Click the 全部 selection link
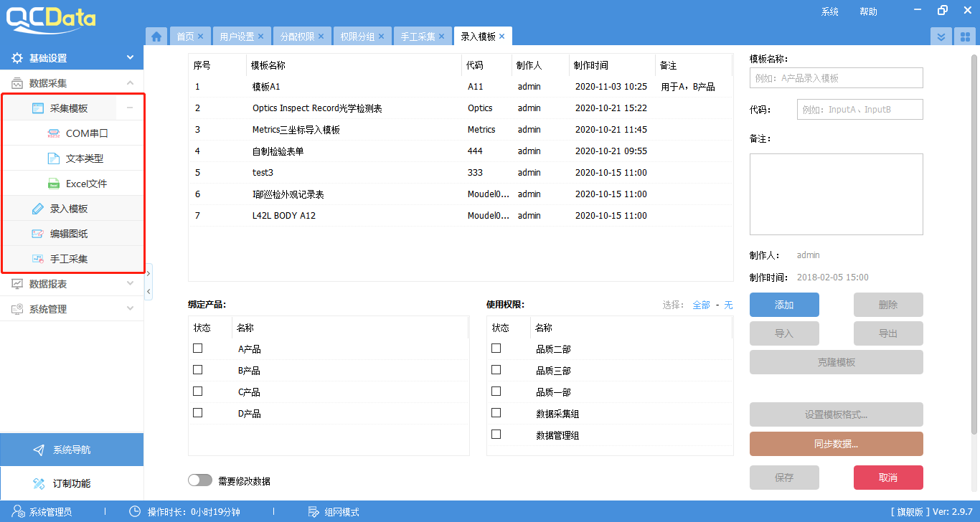The height and width of the screenshot is (522, 980). (x=702, y=305)
